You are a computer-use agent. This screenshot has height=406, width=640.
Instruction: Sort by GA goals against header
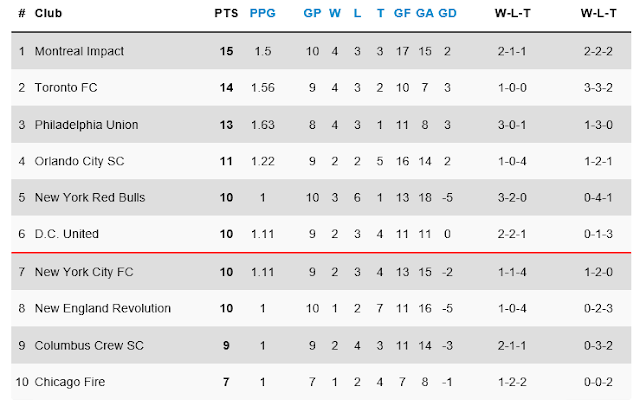[x=424, y=13]
